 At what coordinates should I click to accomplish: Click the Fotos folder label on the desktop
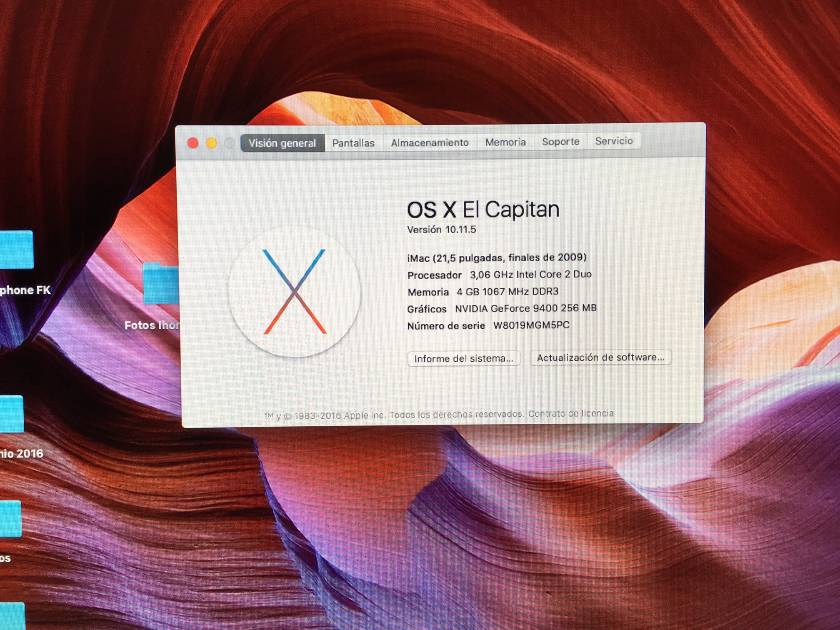(x=152, y=325)
